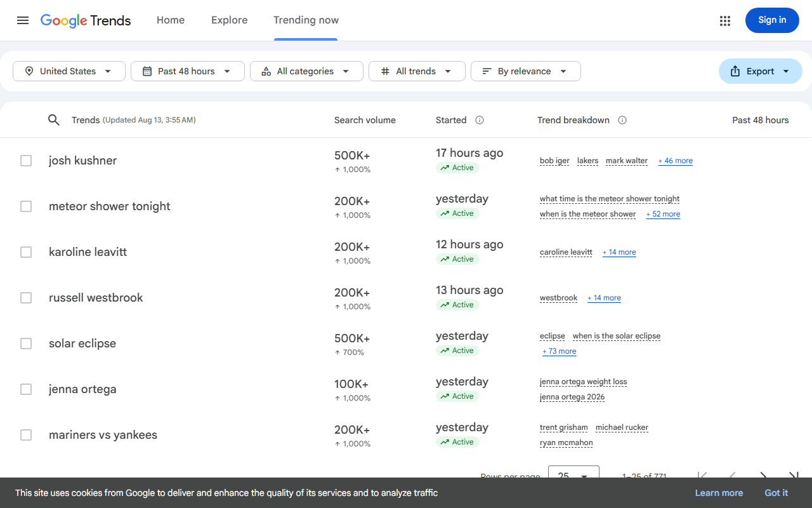The height and width of the screenshot is (508, 812).
Task: Open the Google apps grid
Action: tap(725, 21)
